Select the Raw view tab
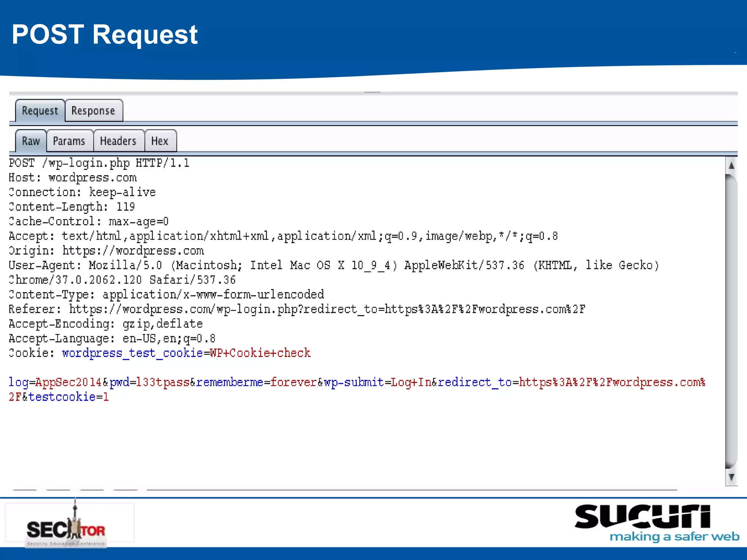The height and width of the screenshot is (560, 747). tap(31, 141)
